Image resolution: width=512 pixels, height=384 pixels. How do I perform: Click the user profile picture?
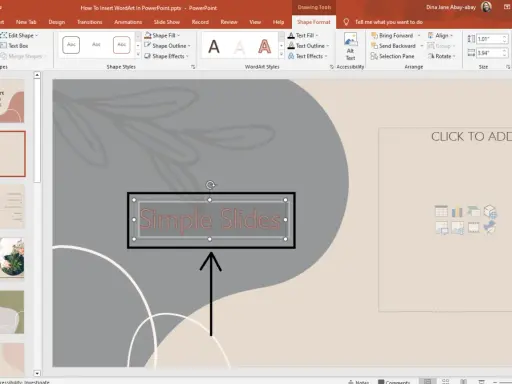coord(486,7)
